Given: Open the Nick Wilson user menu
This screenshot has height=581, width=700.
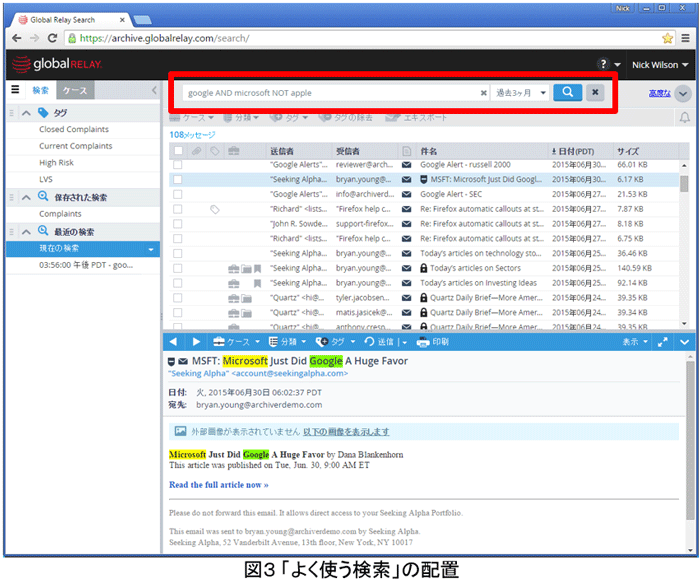Looking at the screenshot, I should [x=660, y=65].
